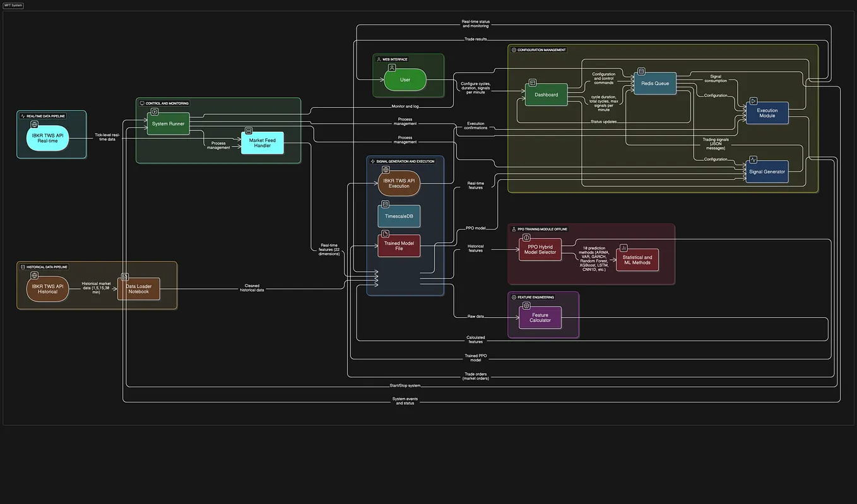
Task: Click the waveform icon on Signal Generator node
Action: (x=753, y=159)
